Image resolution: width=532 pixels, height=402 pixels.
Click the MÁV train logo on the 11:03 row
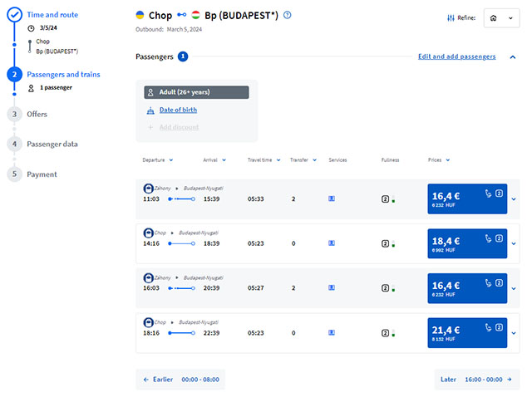coord(148,189)
